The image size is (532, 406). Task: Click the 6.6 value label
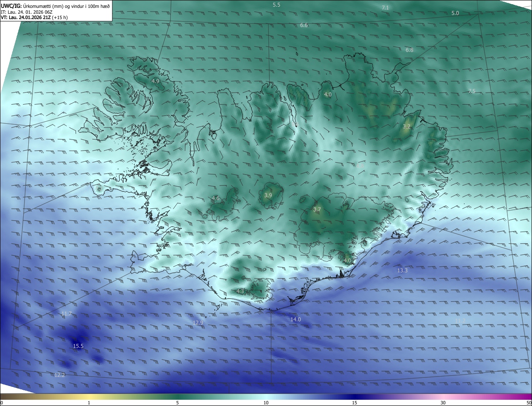tap(304, 25)
